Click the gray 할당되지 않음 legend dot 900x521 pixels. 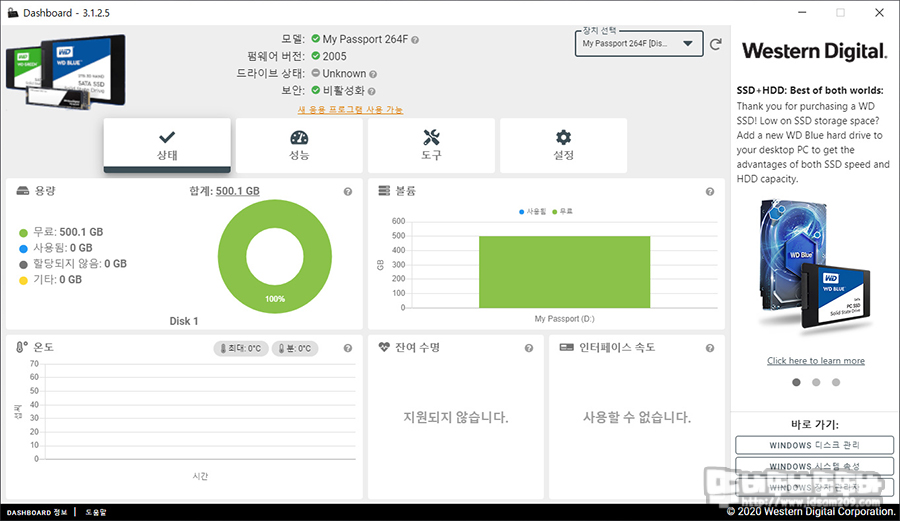click(24, 265)
